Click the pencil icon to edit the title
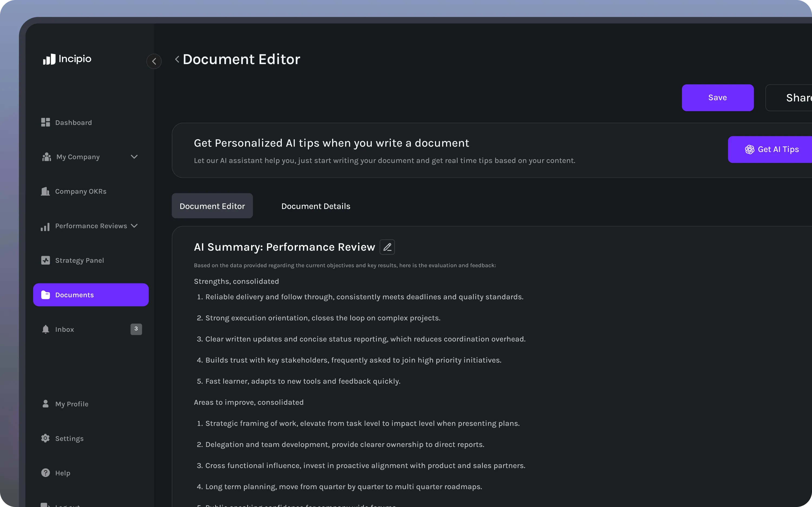 387,247
